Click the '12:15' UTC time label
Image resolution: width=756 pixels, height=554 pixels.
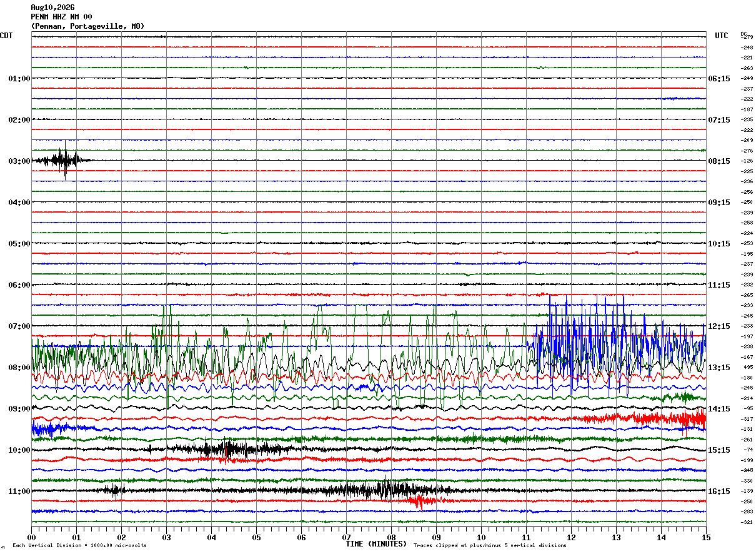pos(719,326)
